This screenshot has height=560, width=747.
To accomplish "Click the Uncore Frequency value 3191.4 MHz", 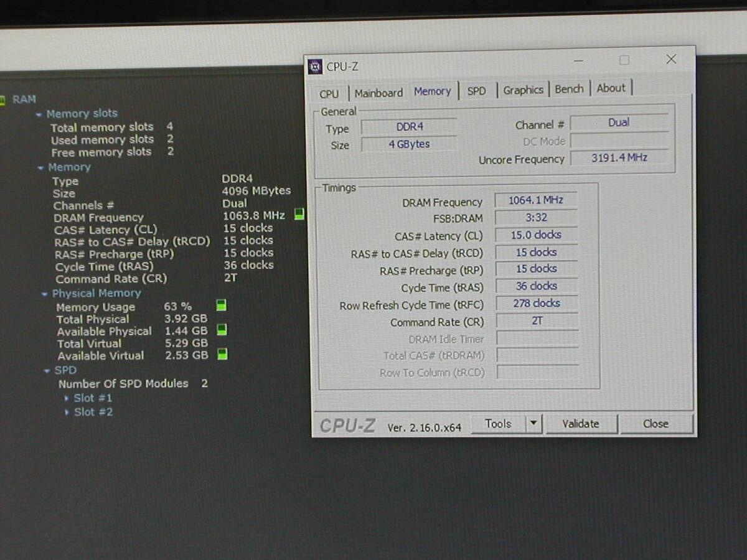I will point(619,157).
